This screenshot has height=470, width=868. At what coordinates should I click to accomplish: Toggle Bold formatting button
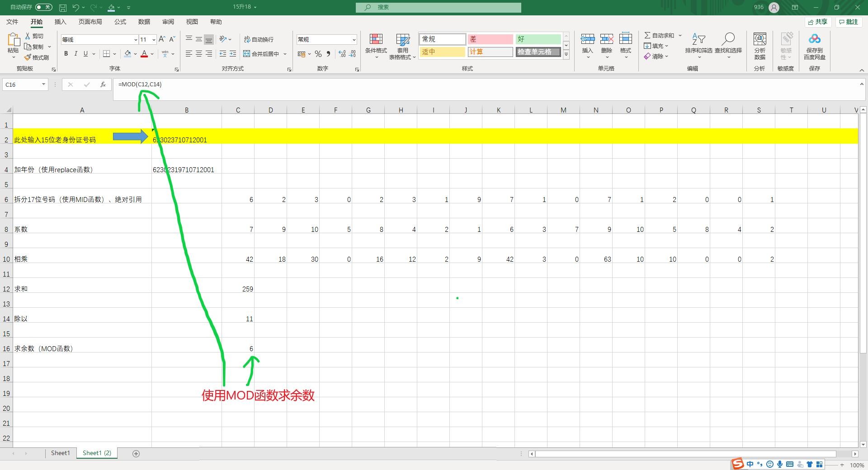tap(66, 54)
